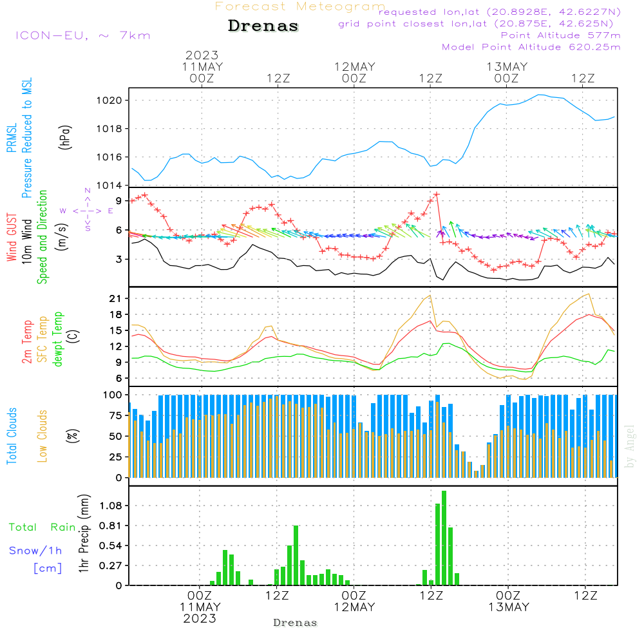Click the 1.08 precipitation axis value
This screenshot has width=644, height=644.
pyautogui.click(x=111, y=506)
